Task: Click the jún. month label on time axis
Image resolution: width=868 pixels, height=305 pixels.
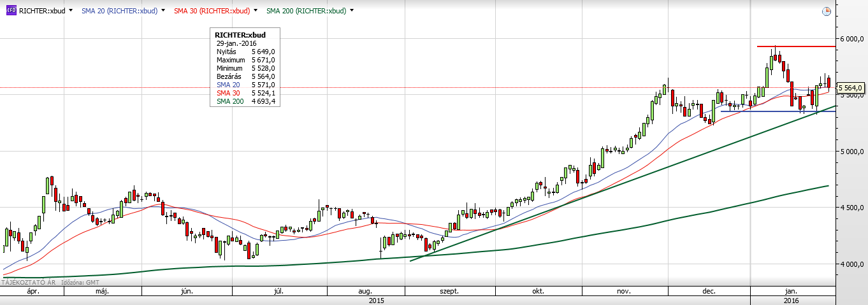Action: click(x=187, y=291)
